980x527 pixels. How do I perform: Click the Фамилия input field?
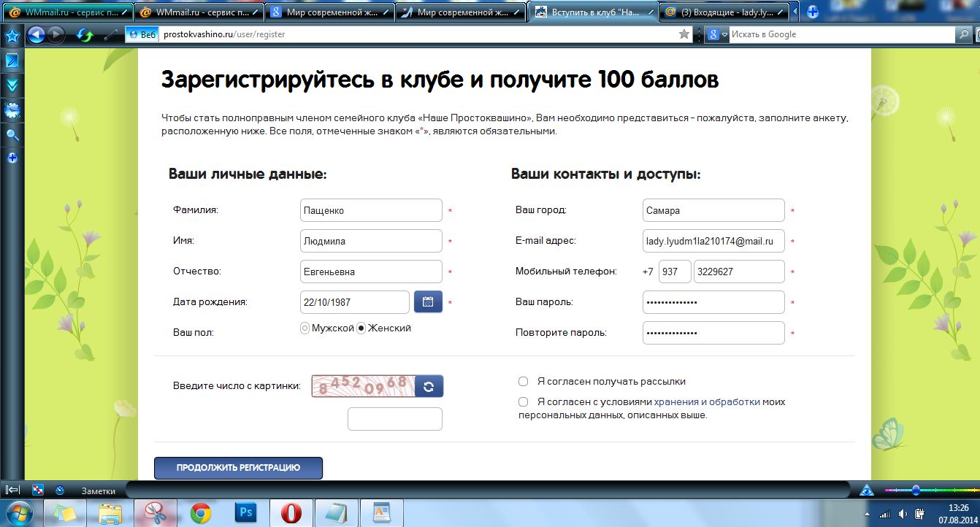371,210
